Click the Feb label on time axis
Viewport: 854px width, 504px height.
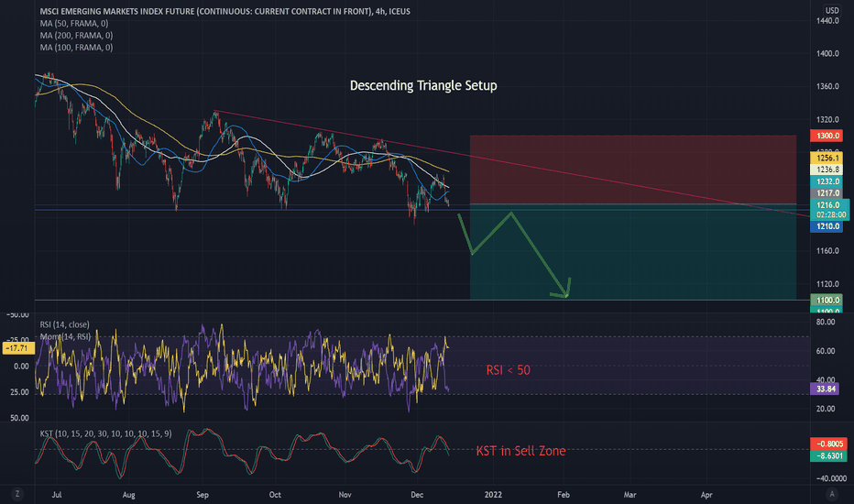pos(564,495)
